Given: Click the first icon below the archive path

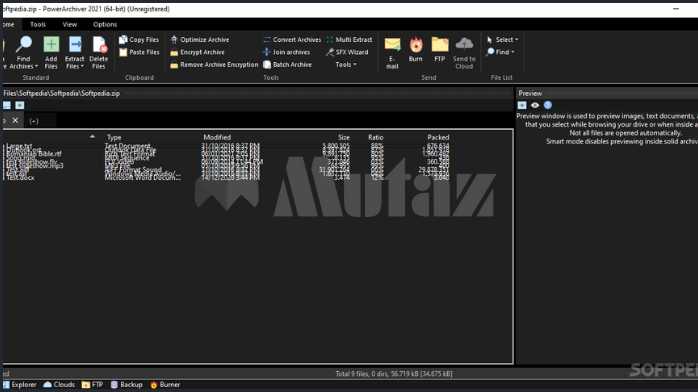Looking at the screenshot, I should tap(7, 105).
